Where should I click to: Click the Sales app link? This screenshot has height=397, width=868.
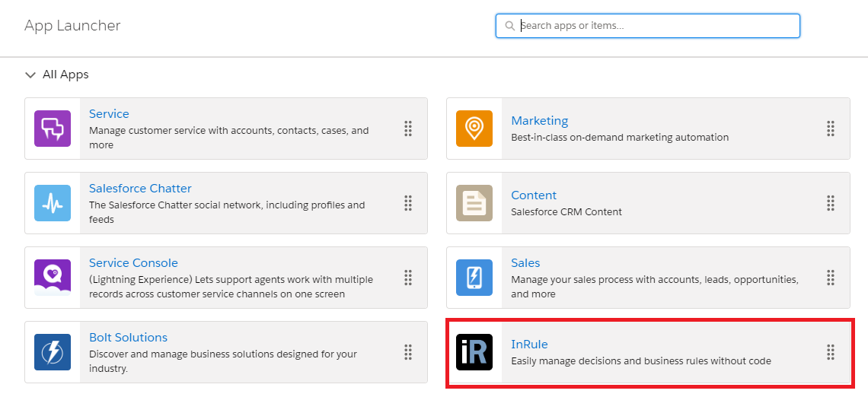tap(525, 262)
